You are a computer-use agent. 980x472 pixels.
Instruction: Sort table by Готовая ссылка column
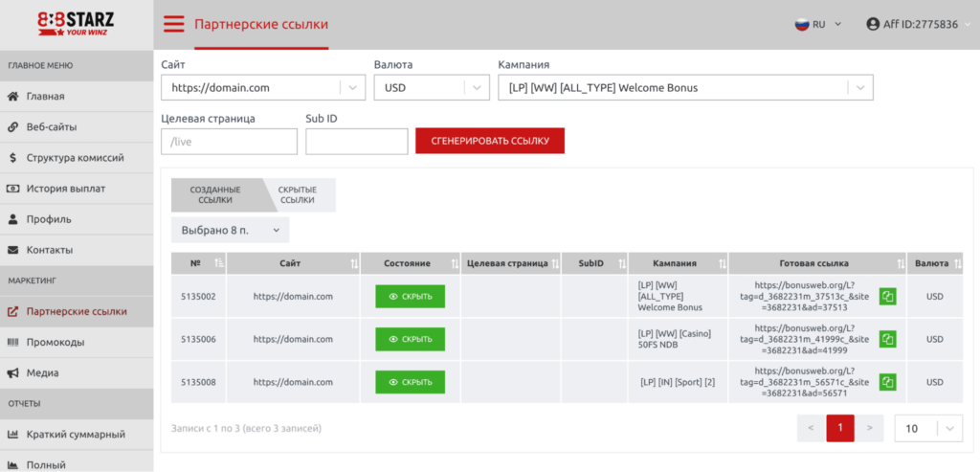[902, 264]
